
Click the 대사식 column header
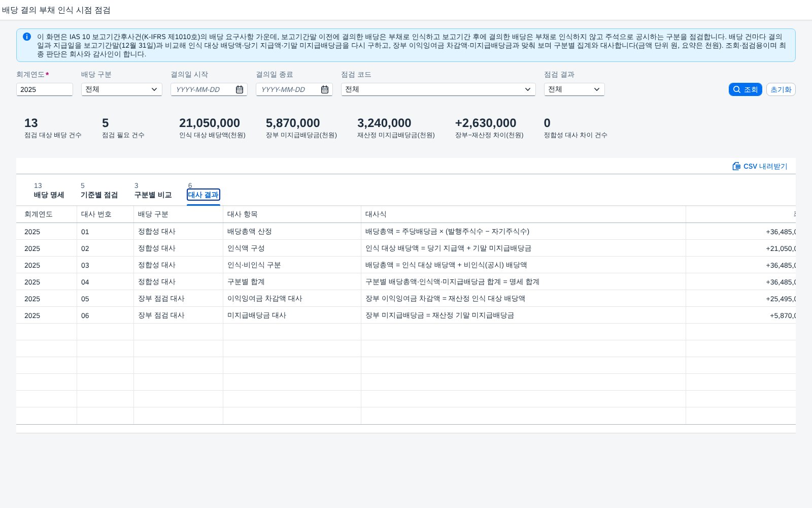523,214
